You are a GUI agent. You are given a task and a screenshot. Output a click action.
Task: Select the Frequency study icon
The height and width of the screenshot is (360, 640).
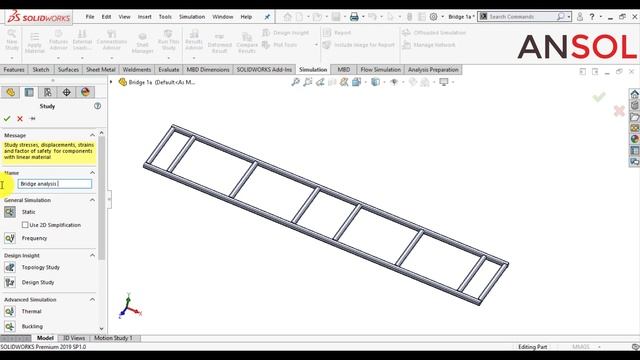[x=10, y=238]
